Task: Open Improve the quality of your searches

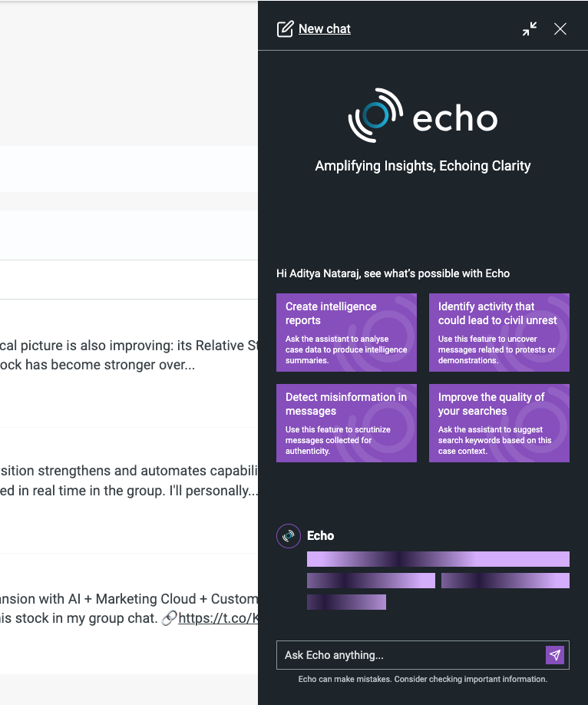Action: 499,423
